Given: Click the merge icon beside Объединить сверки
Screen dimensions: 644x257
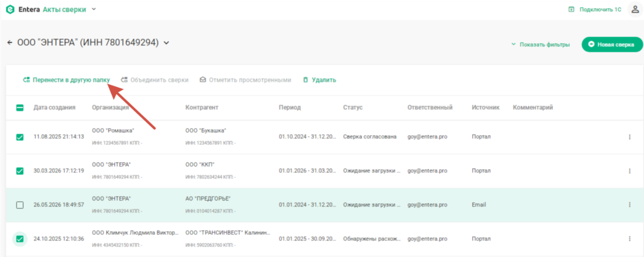Looking at the screenshot, I should coord(124,80).
